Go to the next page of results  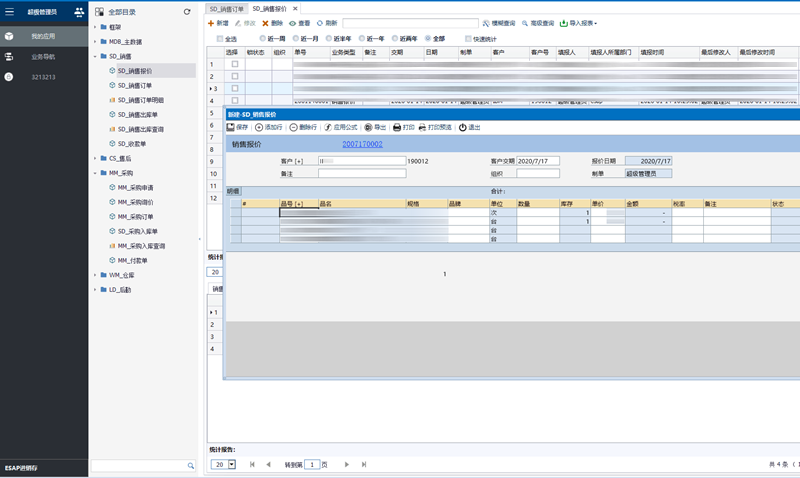(x=346, y=464)
